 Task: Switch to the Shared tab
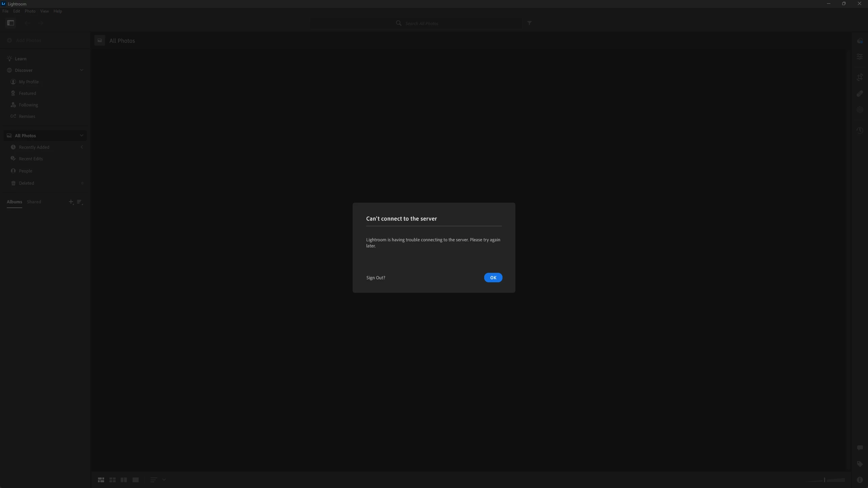[34, 202]
